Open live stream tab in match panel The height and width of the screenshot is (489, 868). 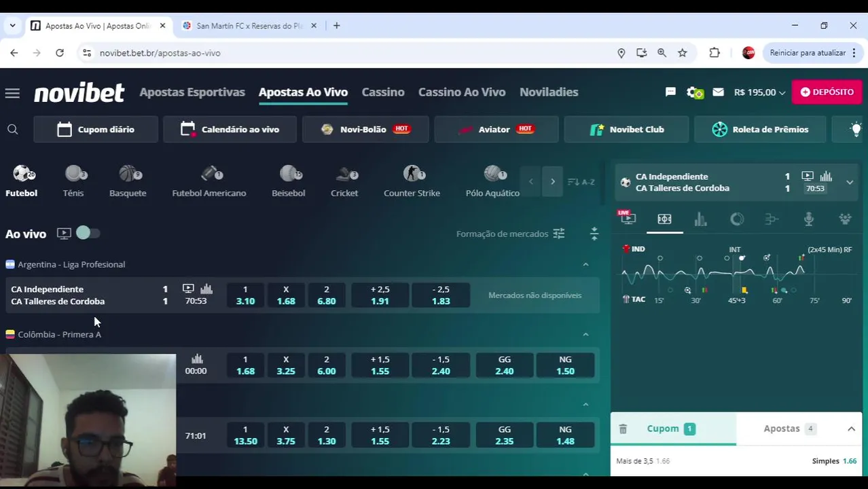pos(628,218)
